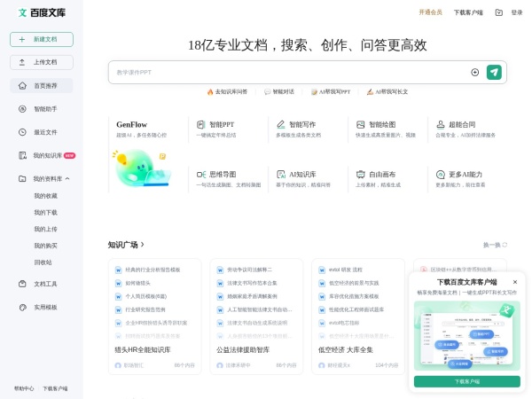Screen dimensions: 532x399
Task: Open the 智能写作 tool
Action: pyautogui.click(x=298, y=129)
